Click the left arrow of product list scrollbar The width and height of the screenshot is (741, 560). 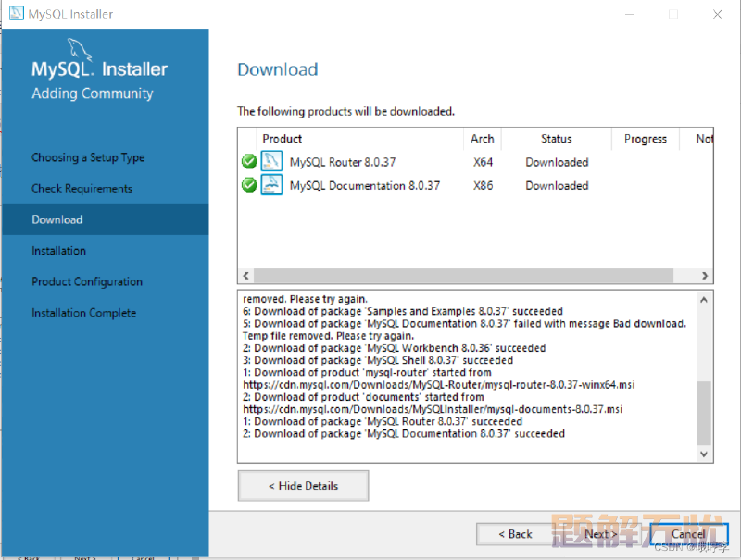point(245,275)
